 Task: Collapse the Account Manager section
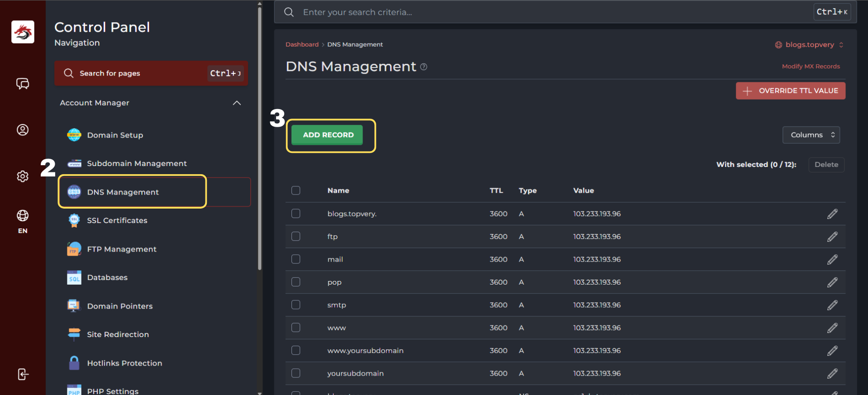(237, 103)
